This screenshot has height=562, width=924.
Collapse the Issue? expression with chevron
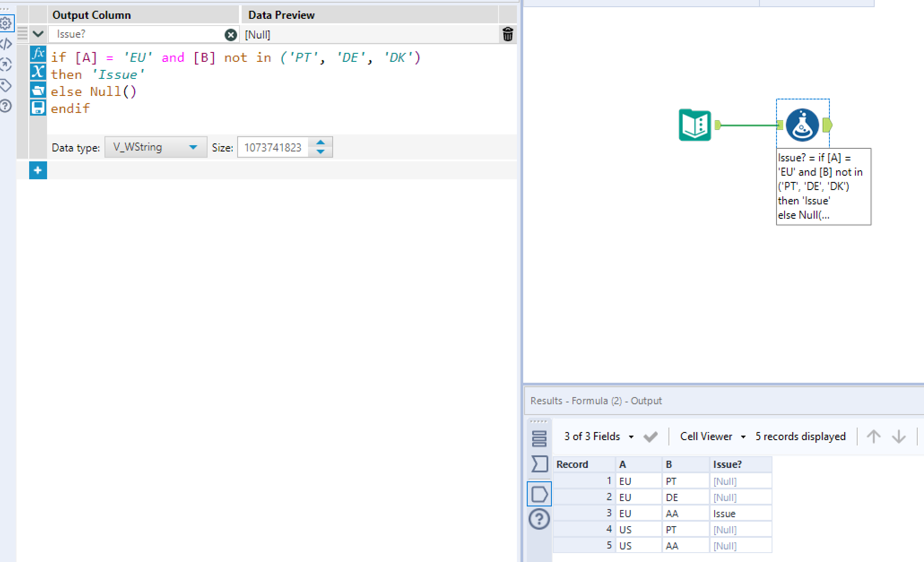38,34
